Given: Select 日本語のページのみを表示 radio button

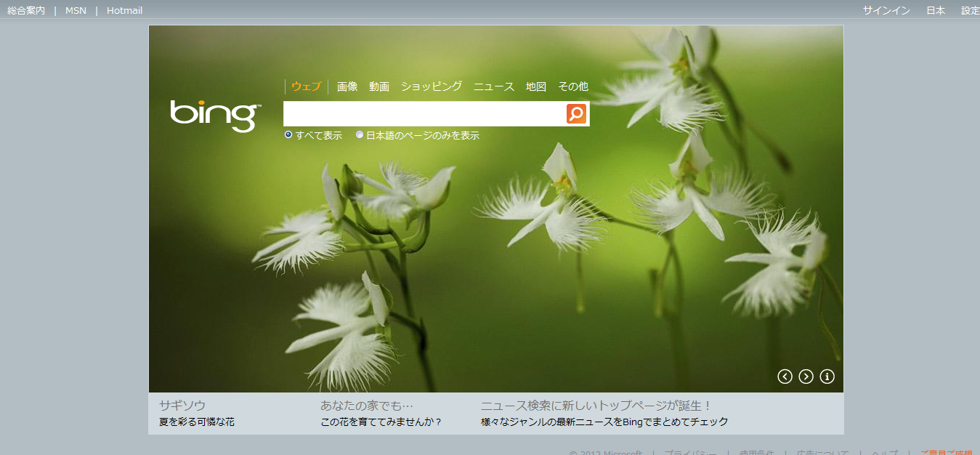Looking at the screenshot, I should tap(360, 134).
